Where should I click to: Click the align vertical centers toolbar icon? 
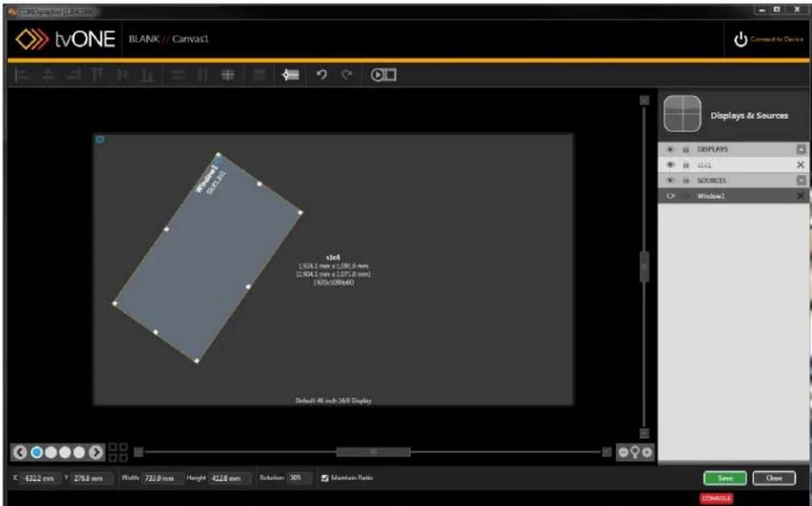pyautogui.click(x=123, y=76)
